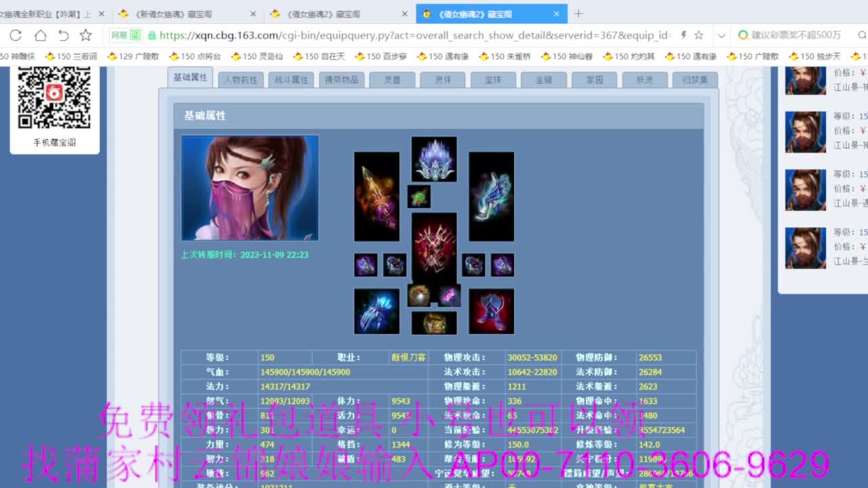Screen dimensions: 868x488
Task: Close the 《新倩女幽魂》藏宝阁 browser tab
Action: (x=254, y=14)
